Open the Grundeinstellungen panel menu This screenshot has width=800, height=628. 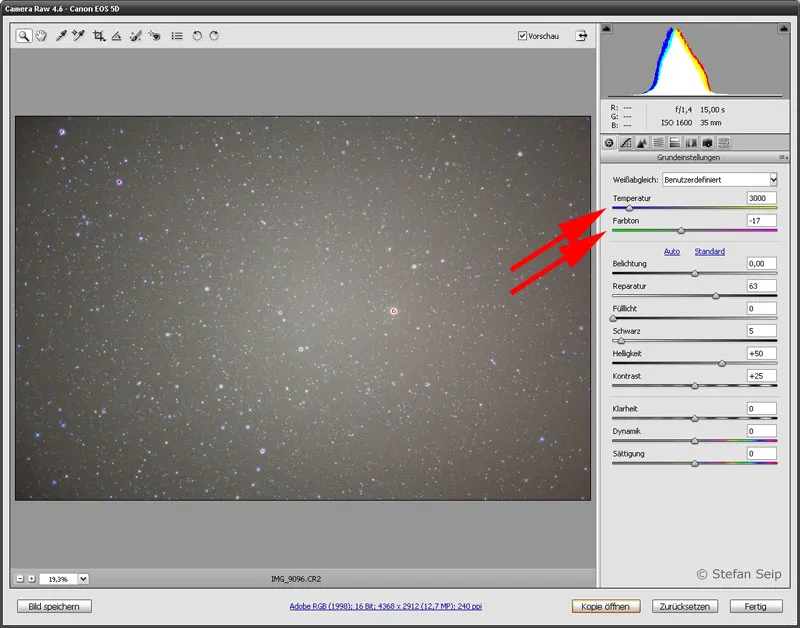[783, 157]
